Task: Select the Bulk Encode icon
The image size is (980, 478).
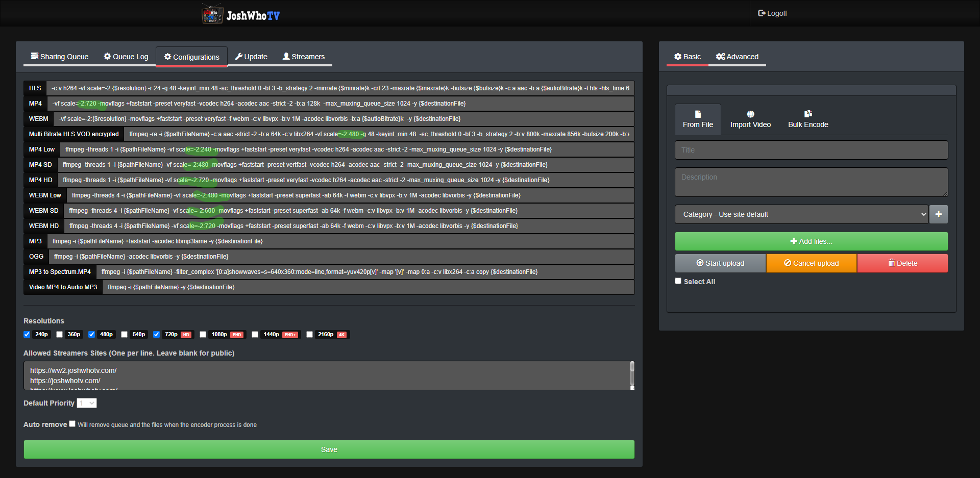Action: point(808,115)
